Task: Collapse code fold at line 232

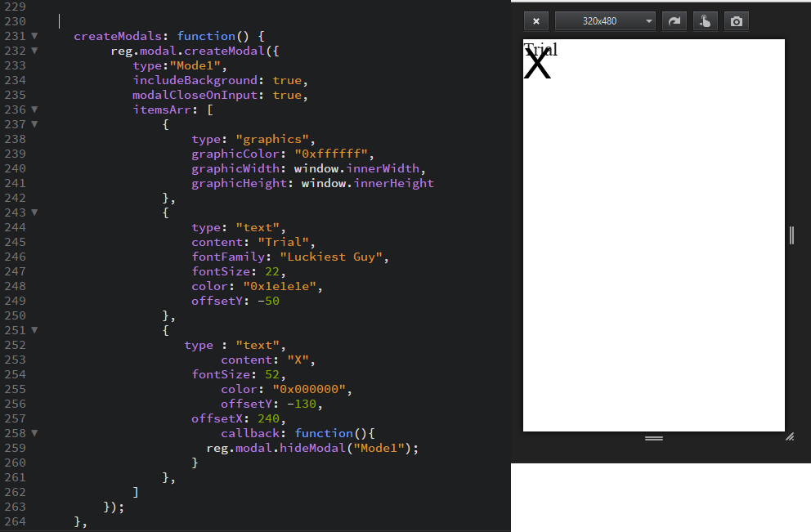Action: (x=34, y=51)
